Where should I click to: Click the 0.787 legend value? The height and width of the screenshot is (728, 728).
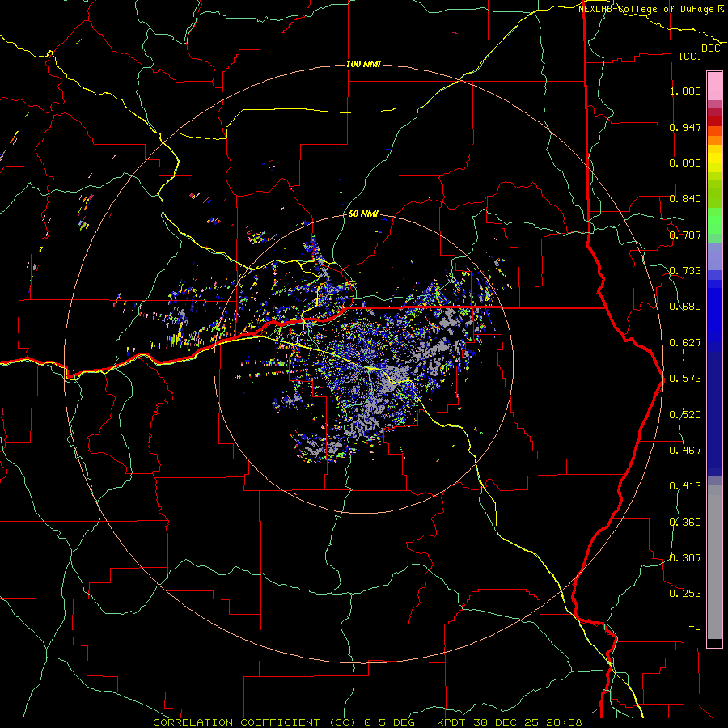(x=685, y=235)
